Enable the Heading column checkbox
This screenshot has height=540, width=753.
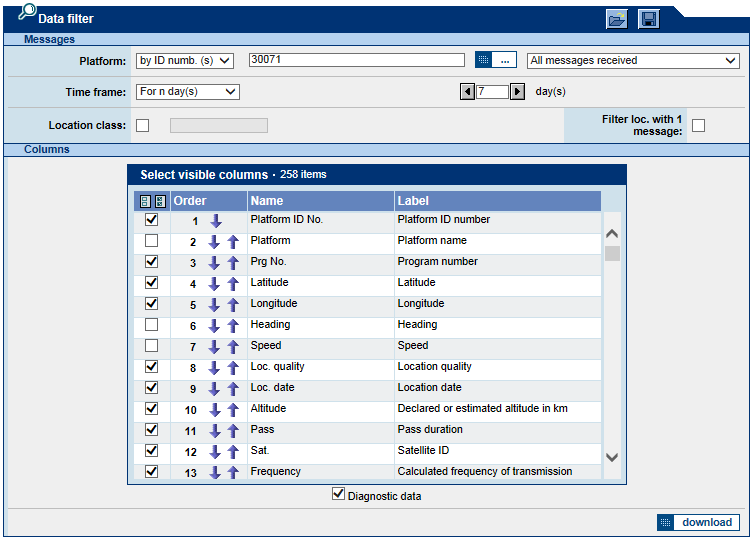pyautogui.click(x=151, y=325)
